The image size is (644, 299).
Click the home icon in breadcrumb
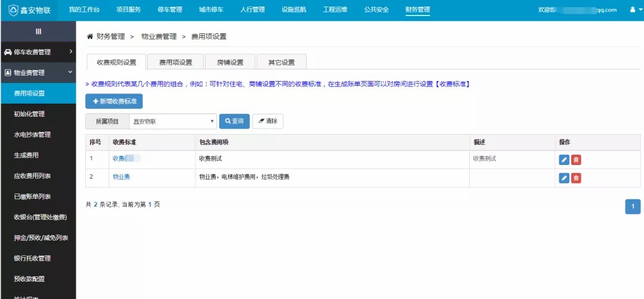90,36
